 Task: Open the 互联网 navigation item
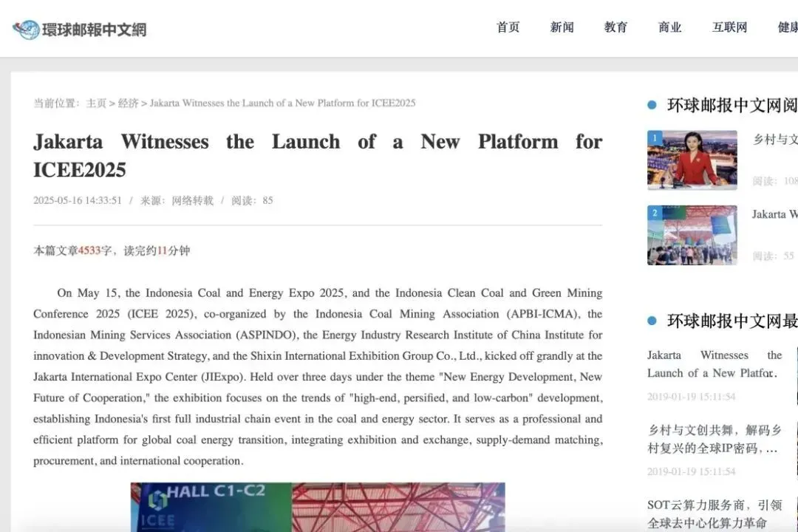coord(730,27)
